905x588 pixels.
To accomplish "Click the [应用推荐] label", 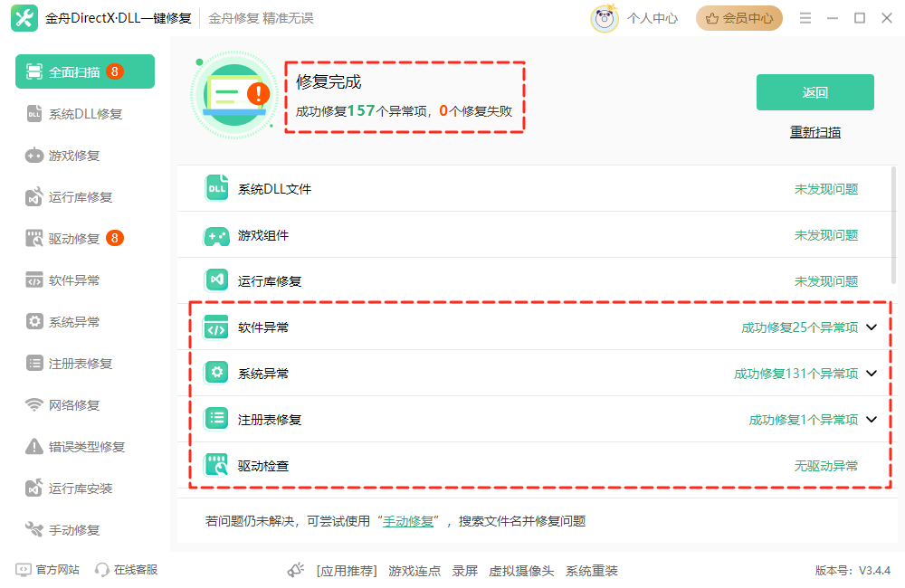I will click(347, 571).
